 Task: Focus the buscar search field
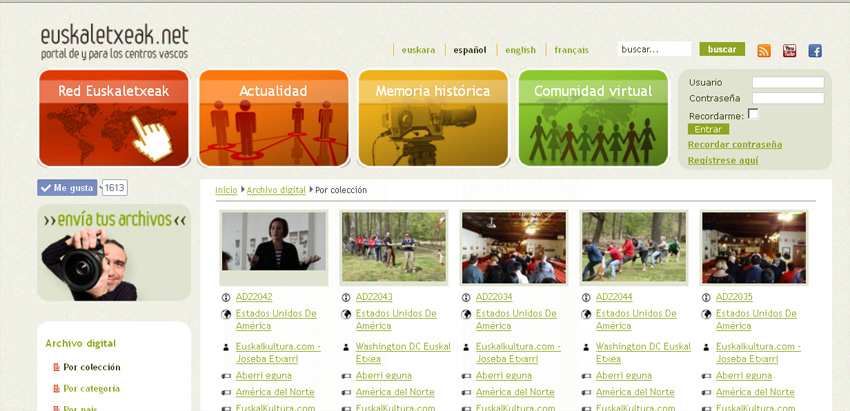pos(654,49)
